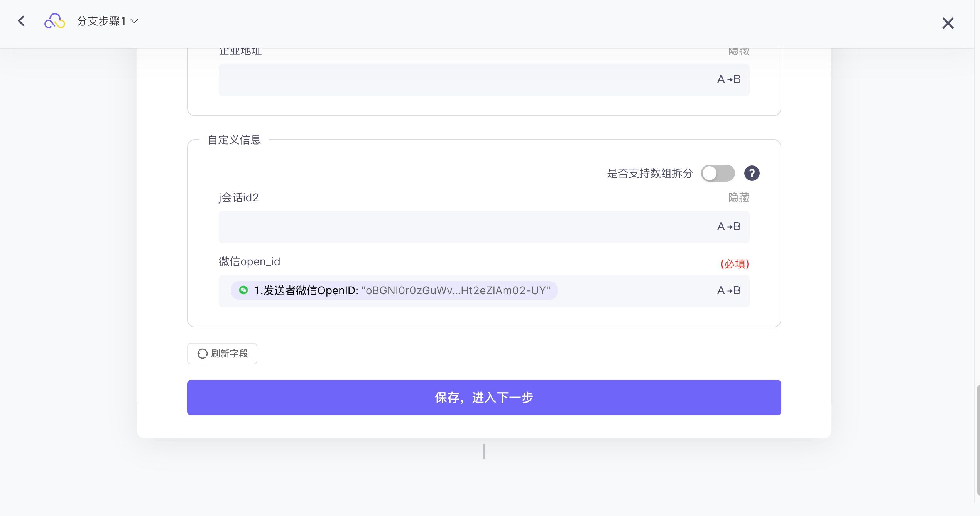Screen dimensions: 980x516
Task: Click the A→B icon in 企业地址 field
Action: tap(729, 79)
